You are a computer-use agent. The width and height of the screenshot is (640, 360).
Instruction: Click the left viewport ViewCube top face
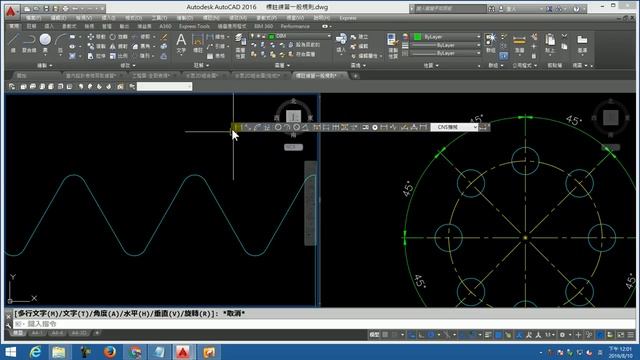(x=293, y=116)
